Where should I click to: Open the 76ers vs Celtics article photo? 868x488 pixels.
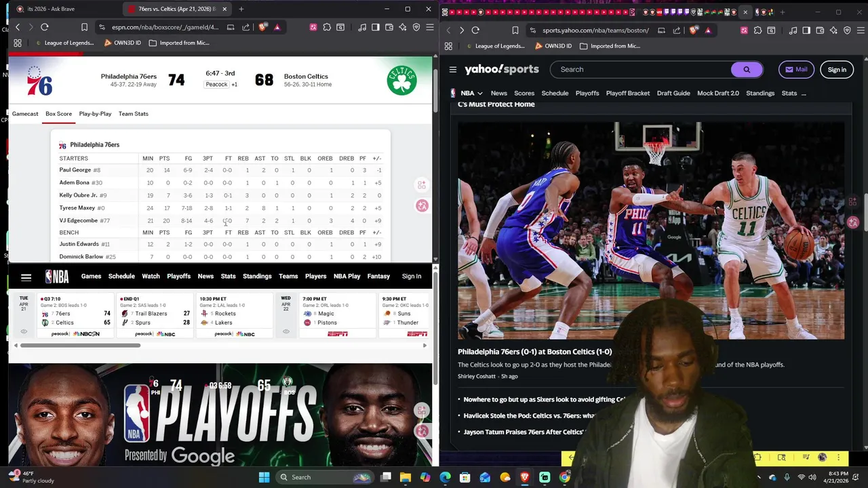pos(651,230)
